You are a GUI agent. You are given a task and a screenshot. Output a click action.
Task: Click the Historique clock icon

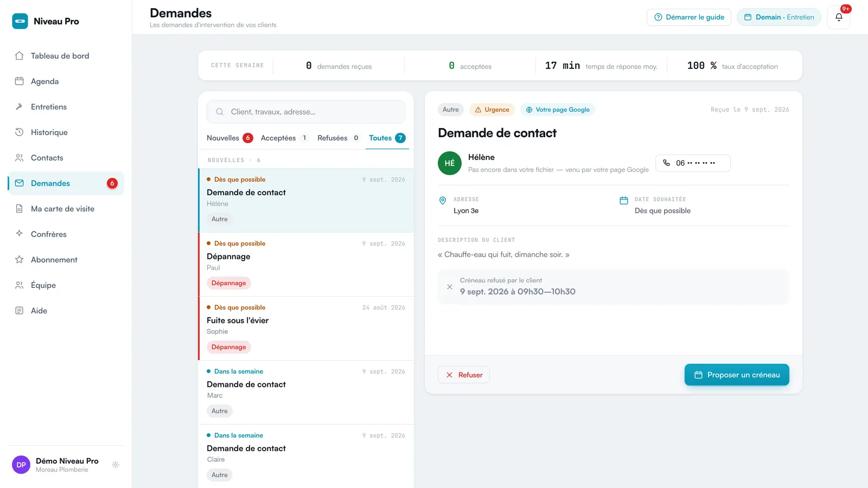pyautogui.click(x=20, y=132)
